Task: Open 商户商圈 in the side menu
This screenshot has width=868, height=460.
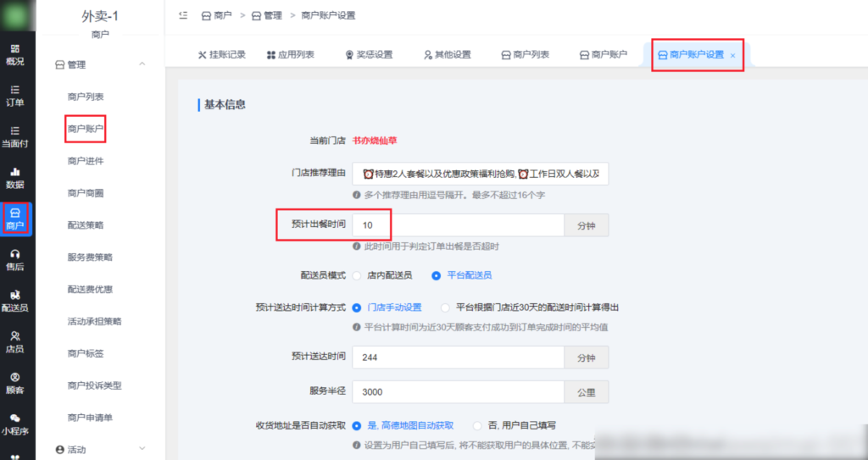Action: pyautogui.click(x=86, y=193)
